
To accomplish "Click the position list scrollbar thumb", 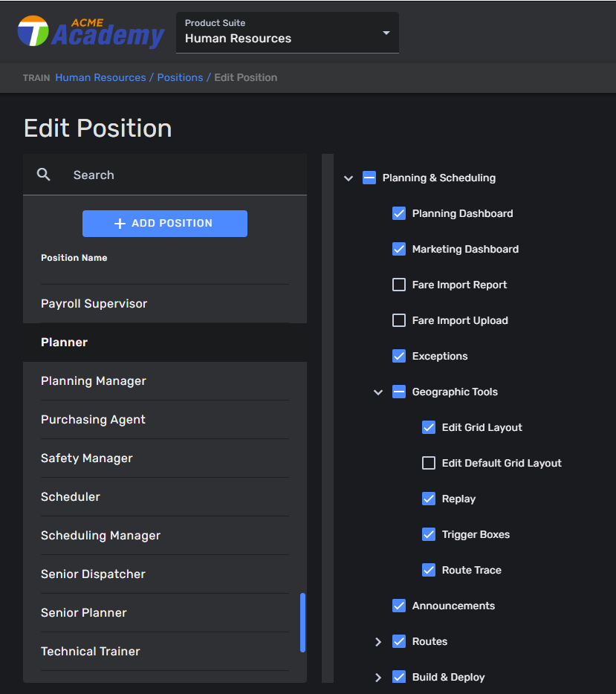I will 302,623.
